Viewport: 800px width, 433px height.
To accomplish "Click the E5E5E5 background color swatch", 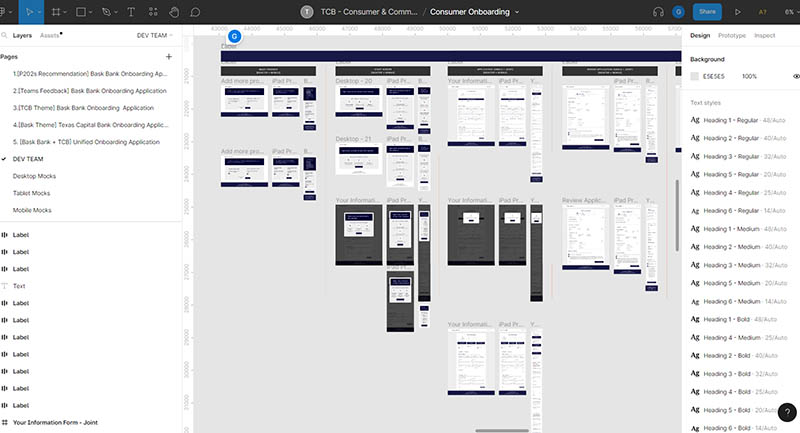I will pyautogui.click(x=695, y=76).
